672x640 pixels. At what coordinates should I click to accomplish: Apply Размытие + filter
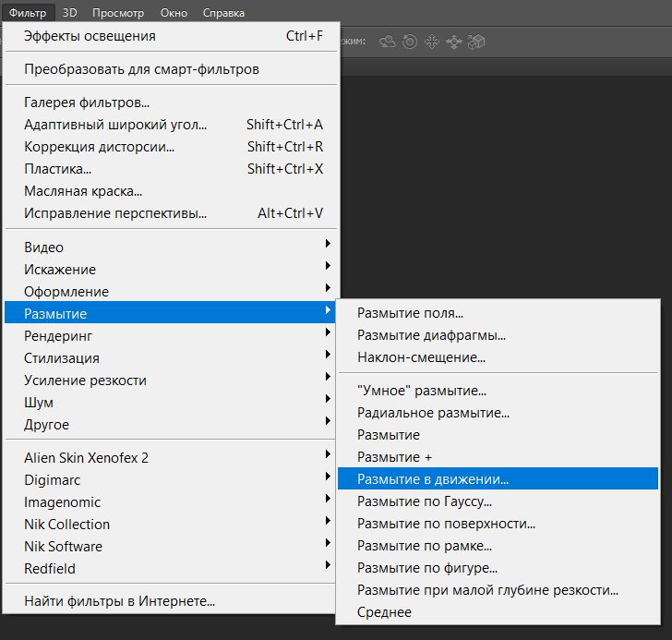coord(498,457)
